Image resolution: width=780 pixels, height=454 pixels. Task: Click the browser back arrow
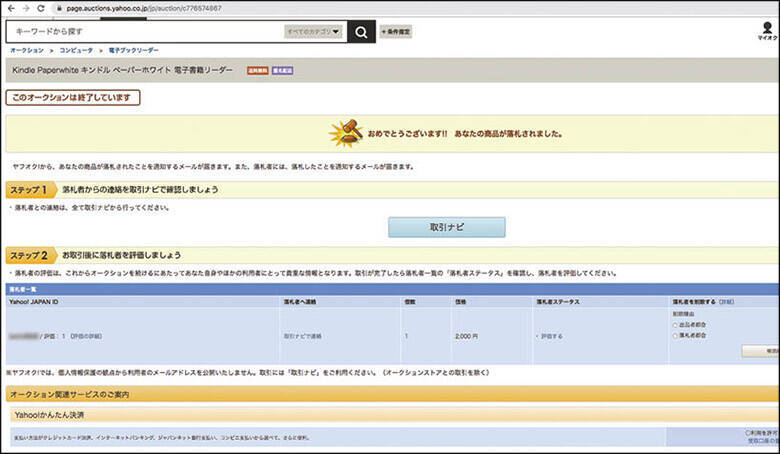10,7
